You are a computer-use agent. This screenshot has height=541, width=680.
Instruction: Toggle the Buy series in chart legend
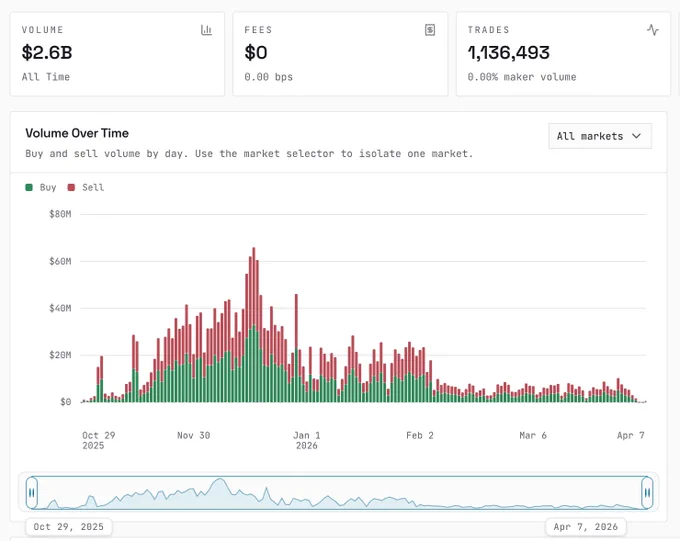[41, 187]
